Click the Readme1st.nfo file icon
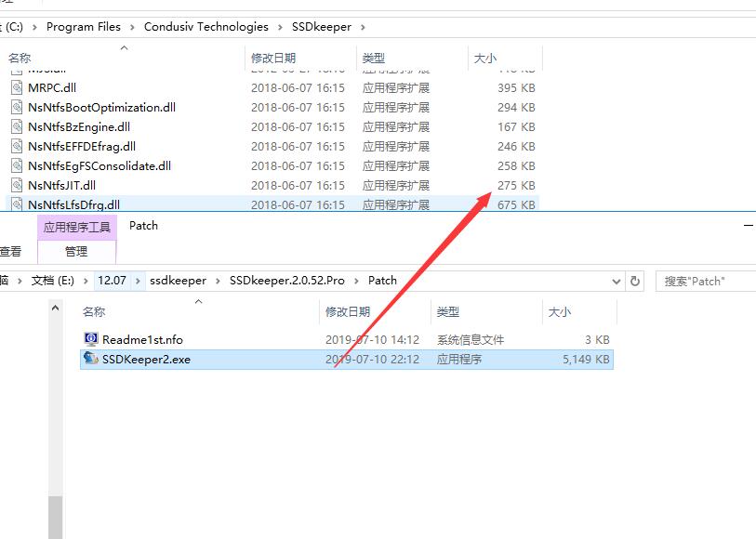This screenshot has width=756, height=539. 90,339
